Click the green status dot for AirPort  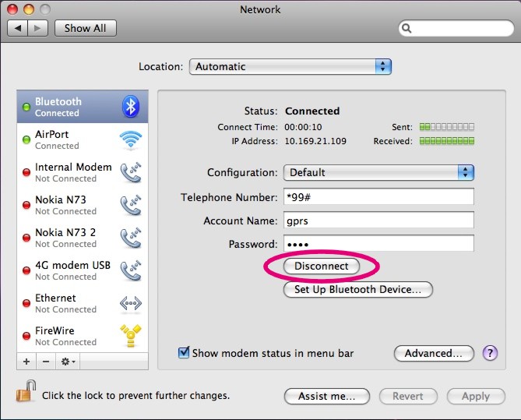click(26, 139)
